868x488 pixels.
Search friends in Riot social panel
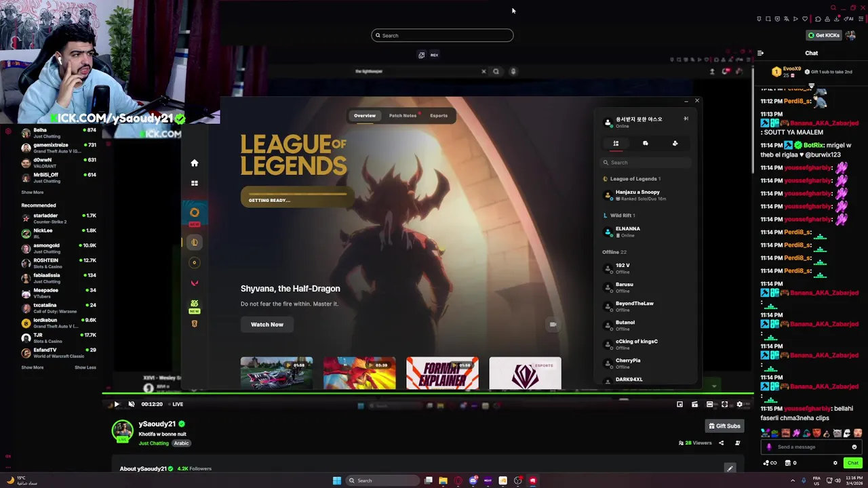pos(646,163)
